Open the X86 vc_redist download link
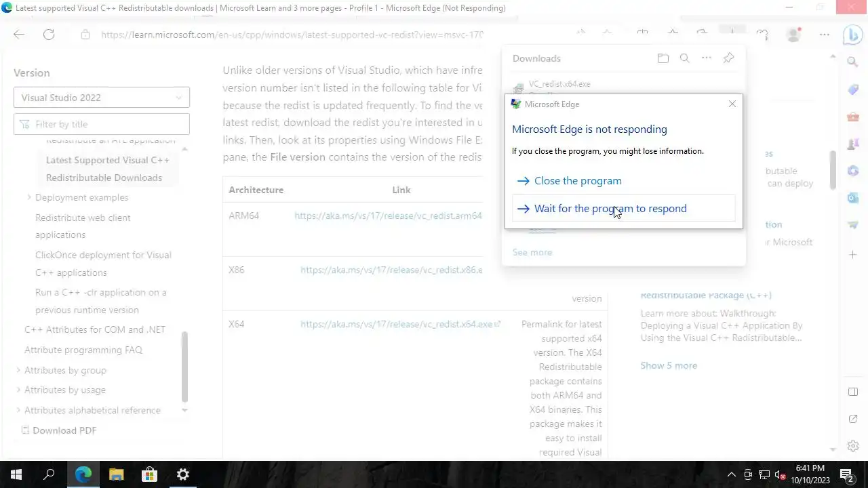 (391, 270)
